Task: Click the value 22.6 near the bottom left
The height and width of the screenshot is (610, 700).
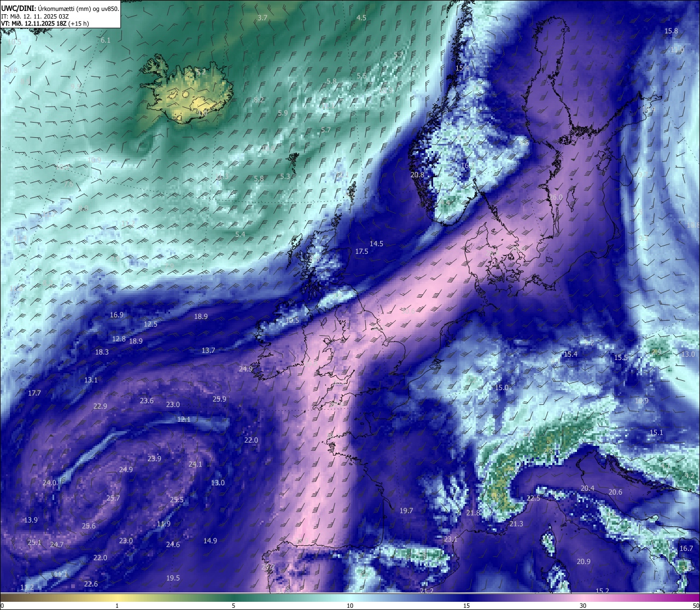Action: tap(91, 584)
